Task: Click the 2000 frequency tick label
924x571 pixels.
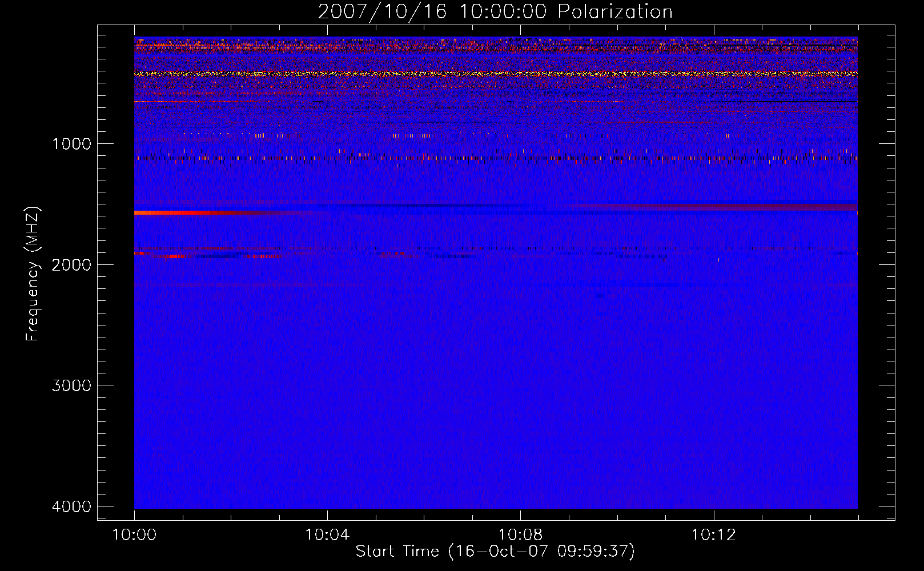Action: click(71, 265)
